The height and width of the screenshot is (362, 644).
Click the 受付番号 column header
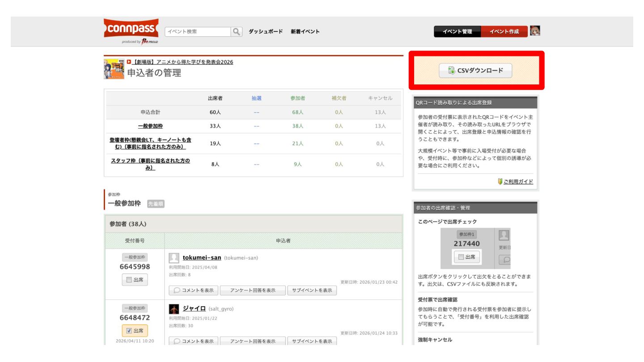[135, 240]
